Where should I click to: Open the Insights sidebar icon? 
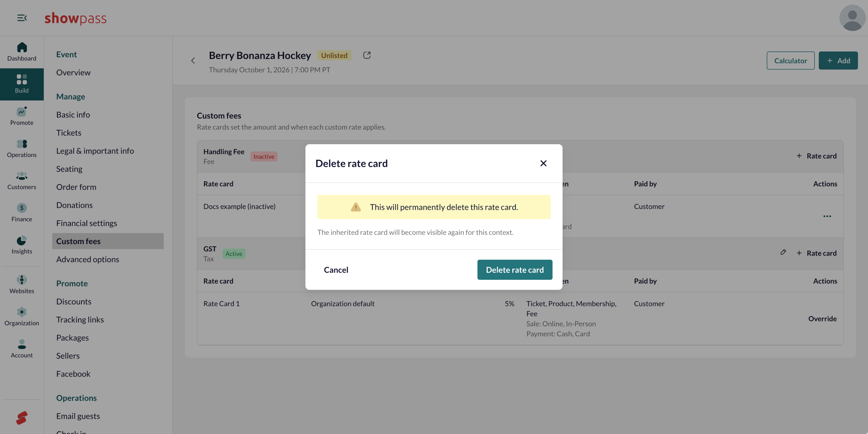22,245
